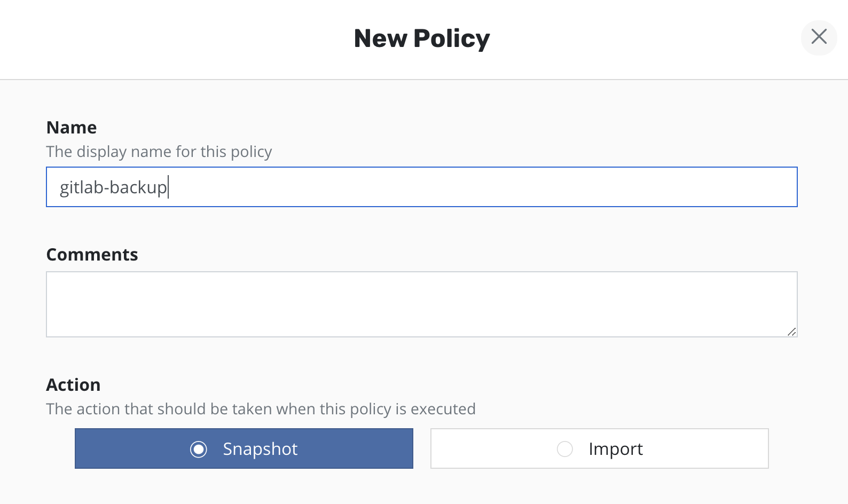Image resolution: width=848 pixels, height=504 pixels.
Task: Click the New Policy dialog title
Action: point(421,37)
